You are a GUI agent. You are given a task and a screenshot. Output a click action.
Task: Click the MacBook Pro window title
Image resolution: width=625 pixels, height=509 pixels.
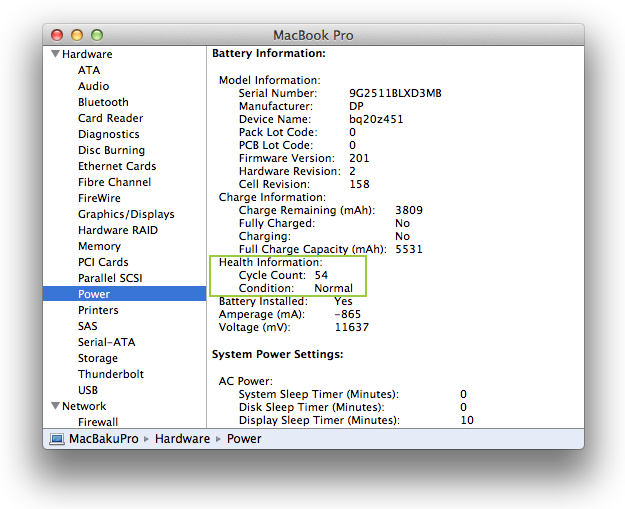pos(313,35)
